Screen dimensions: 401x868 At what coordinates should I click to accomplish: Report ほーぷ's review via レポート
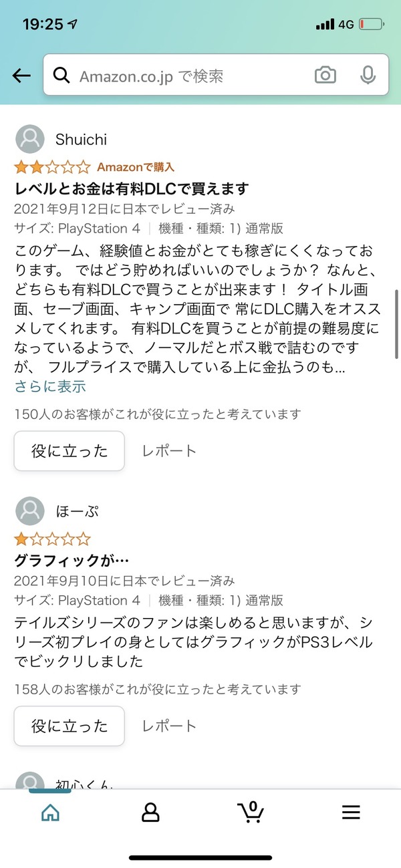[169, 726]
